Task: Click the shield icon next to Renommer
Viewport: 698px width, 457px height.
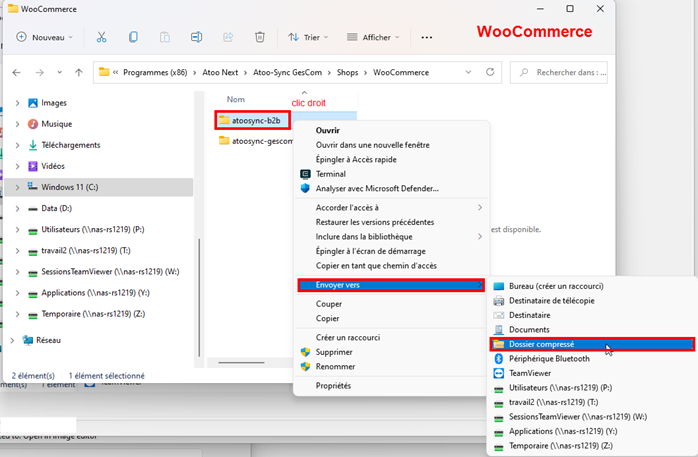Action: tap(305, 366)
